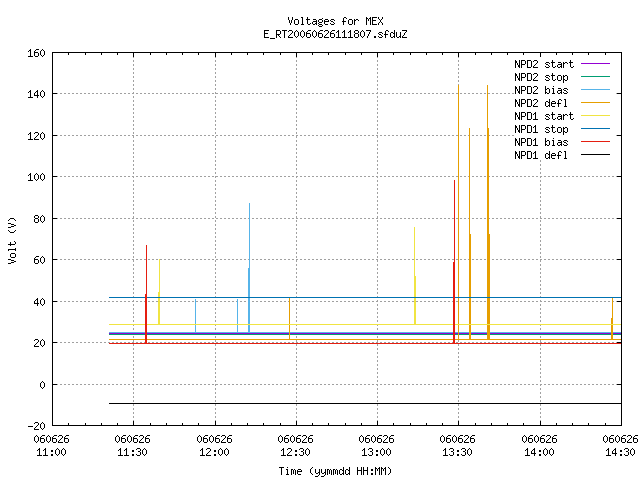The width and height of the screenshot is (640, 480).
Task: Click the 120 tick label on y-axis
Action: [x=36, y=136]
